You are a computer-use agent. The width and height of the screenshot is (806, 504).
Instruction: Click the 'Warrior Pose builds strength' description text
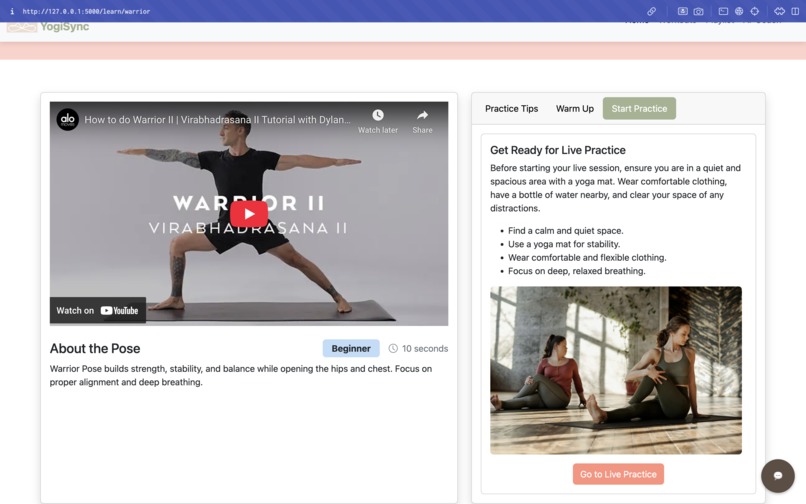[x=241, y=375]
